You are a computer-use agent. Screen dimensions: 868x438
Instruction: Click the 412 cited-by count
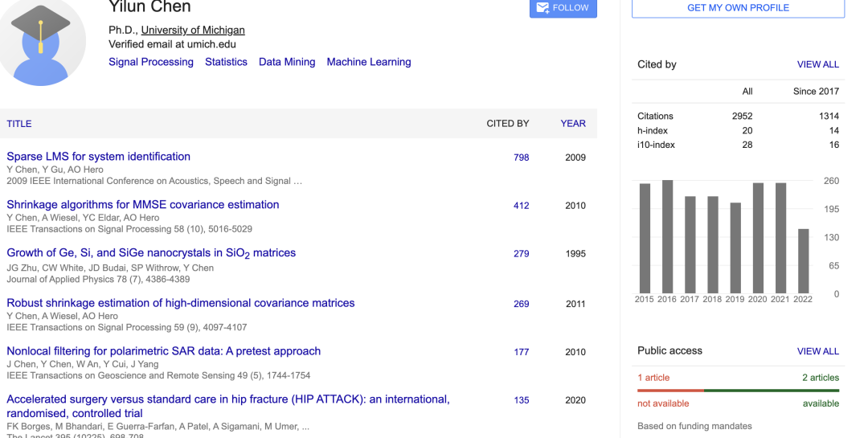click(x=522, y=206)
